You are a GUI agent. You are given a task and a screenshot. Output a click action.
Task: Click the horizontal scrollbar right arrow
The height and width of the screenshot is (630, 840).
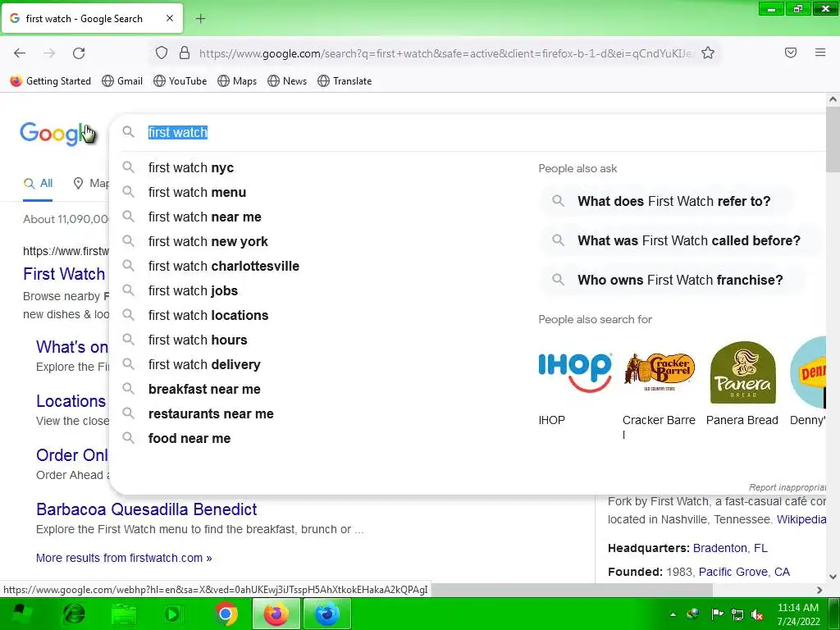pos(819,590)
